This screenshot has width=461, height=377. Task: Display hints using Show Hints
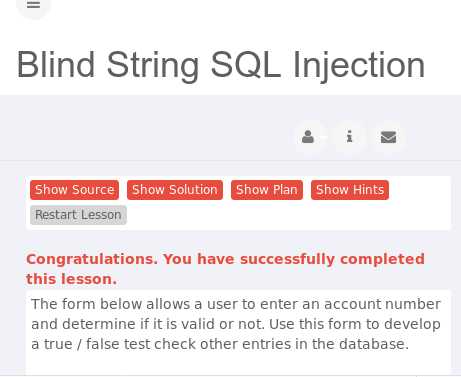(350, 190)
